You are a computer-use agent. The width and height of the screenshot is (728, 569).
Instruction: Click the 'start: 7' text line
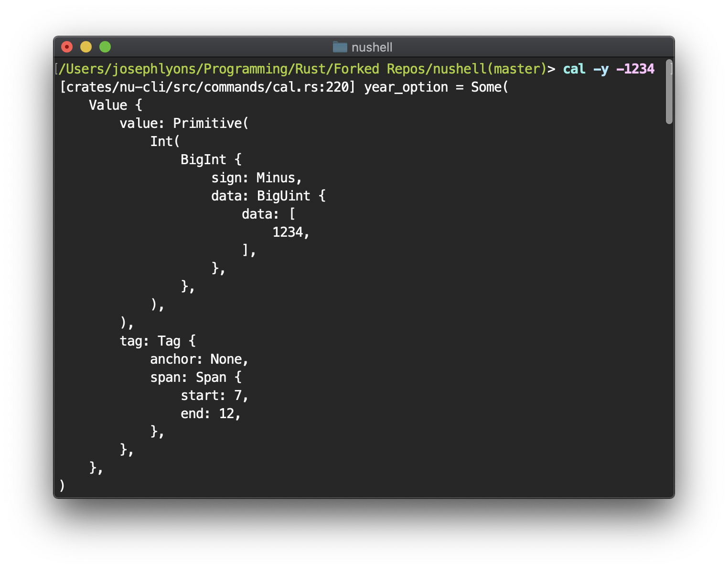(x=214, y=395)
